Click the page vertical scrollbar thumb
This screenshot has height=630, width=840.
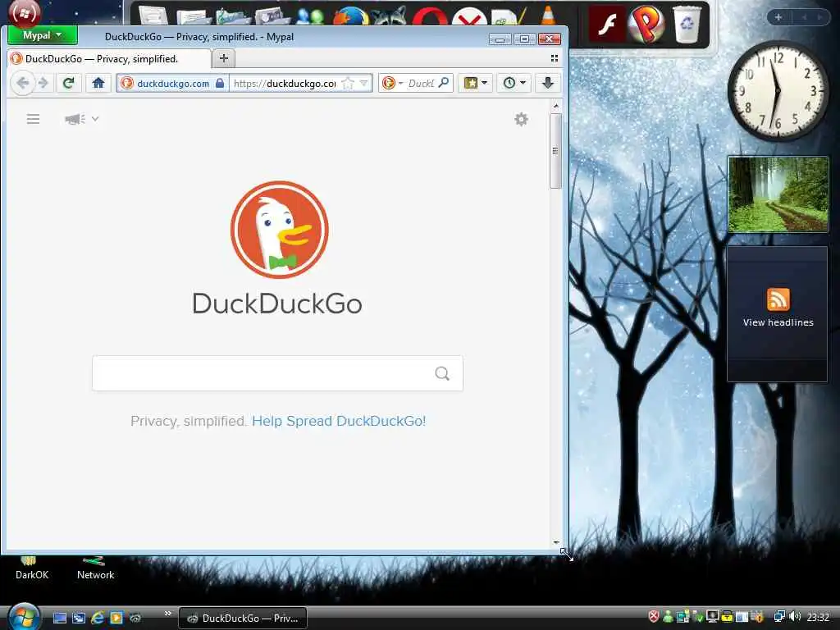(555, 151)
